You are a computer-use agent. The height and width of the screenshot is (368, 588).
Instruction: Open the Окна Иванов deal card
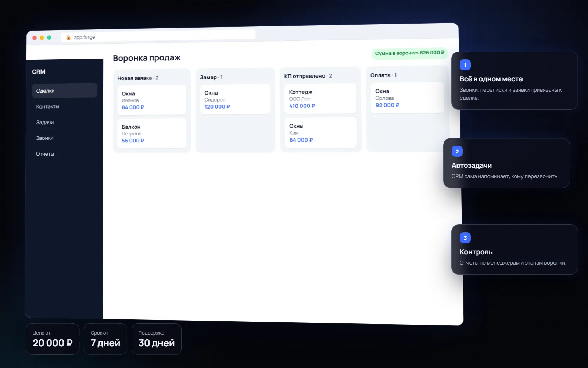coord(152,100)
